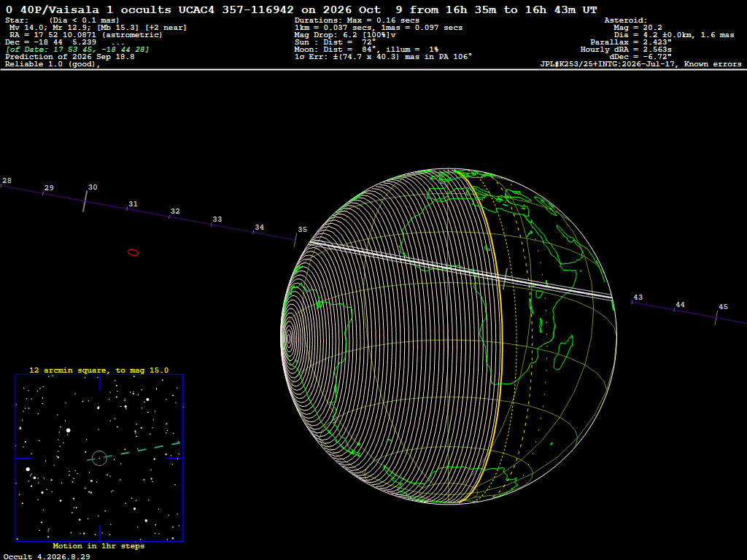Click the white occultation track across Africa

461,271
